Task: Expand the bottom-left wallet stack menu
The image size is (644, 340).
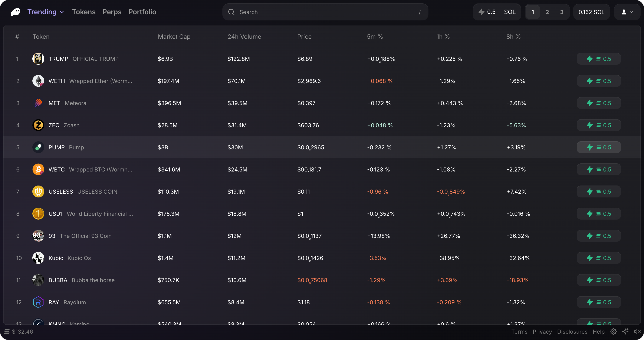Action: point(7,331)
